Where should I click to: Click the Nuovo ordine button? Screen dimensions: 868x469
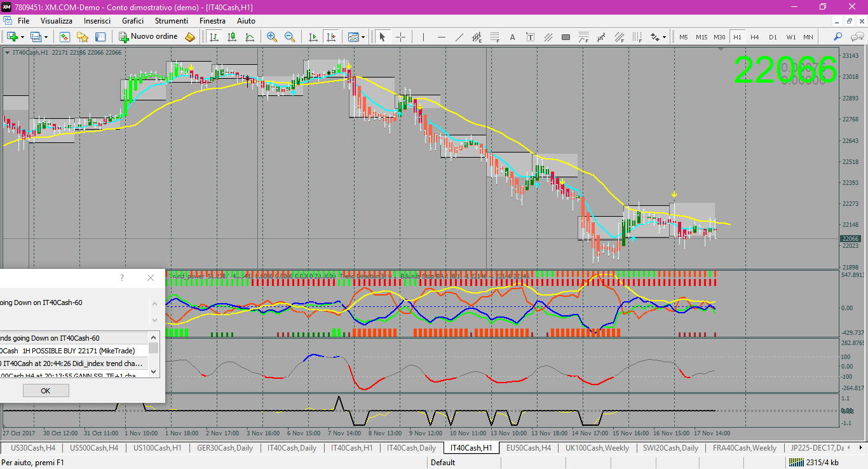click(x=149, y=37)
